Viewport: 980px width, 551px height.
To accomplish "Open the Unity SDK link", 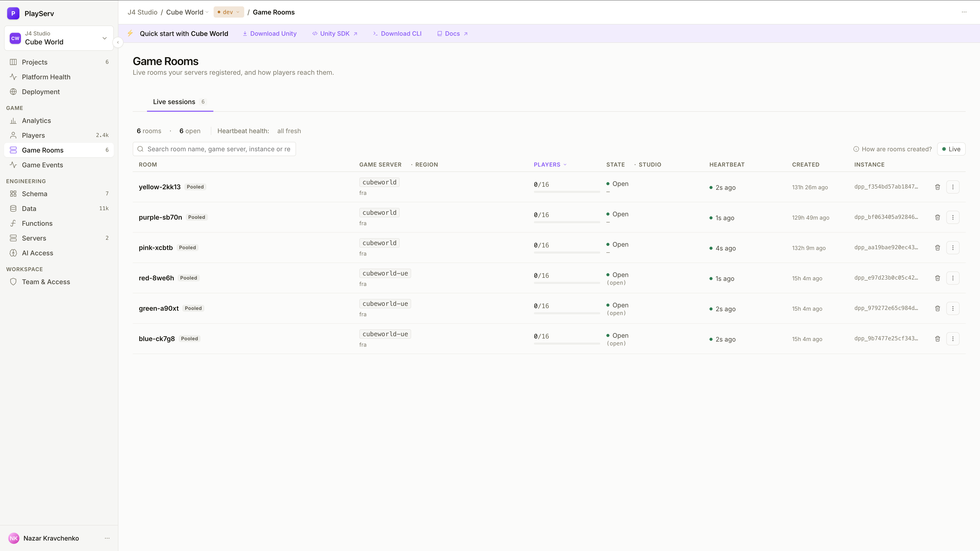I will (x=335, y=33).
